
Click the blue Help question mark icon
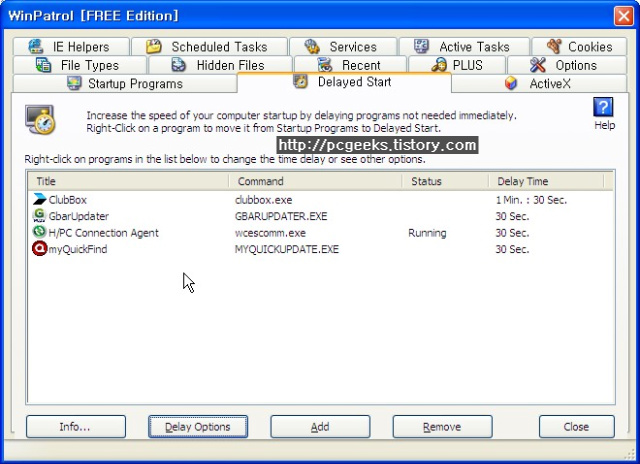click(603, 107)
